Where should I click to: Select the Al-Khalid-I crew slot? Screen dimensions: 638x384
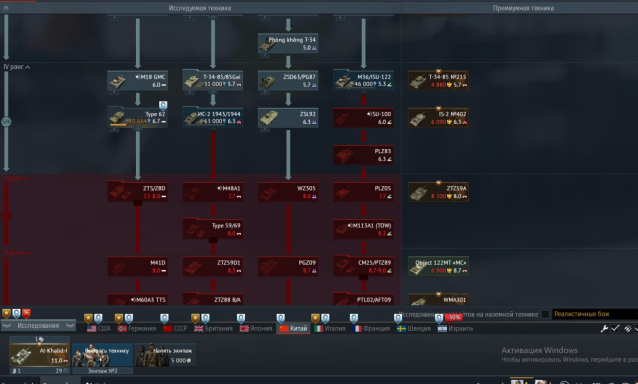[39, 355]
